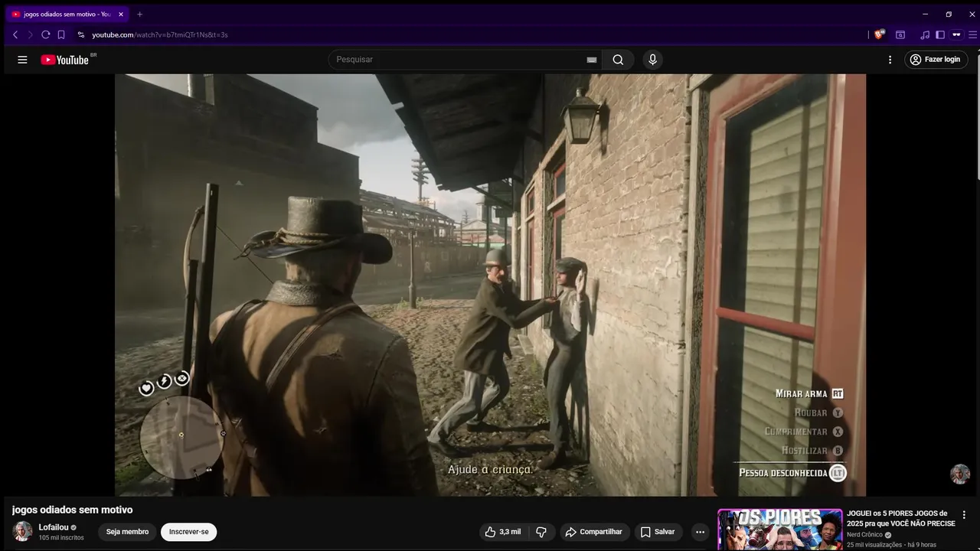This screenshot has height=551, width=980.
Task: Click the youtube.com address bar URL
Action: (x=159, y=34)
